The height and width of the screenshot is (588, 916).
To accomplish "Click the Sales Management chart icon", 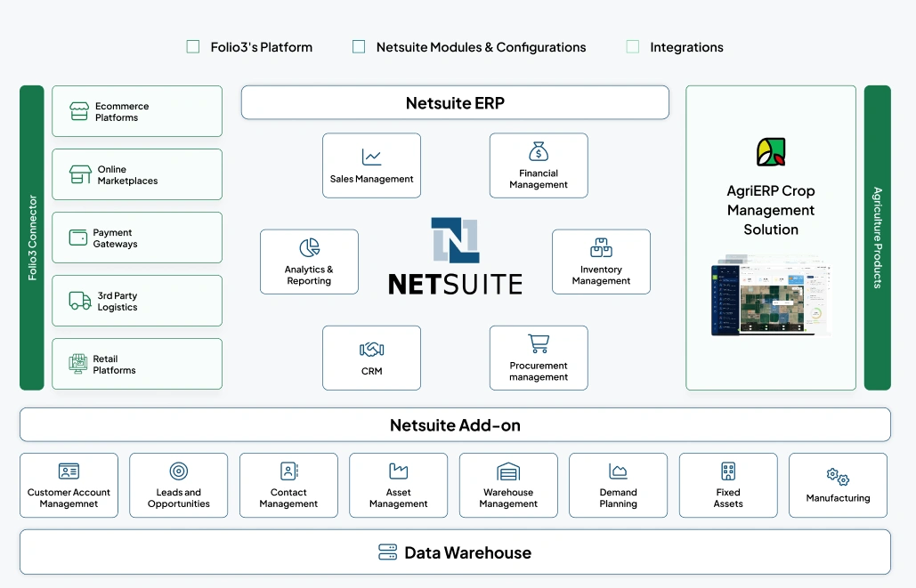I will coord(371,157).
